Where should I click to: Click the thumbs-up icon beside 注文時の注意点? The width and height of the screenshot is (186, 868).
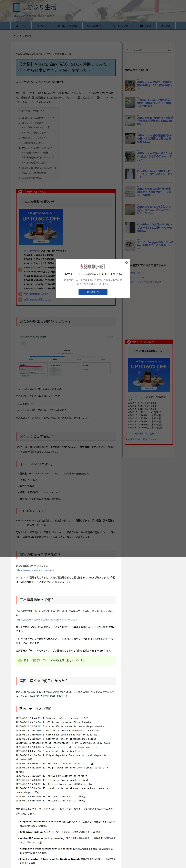pos(59,26)
